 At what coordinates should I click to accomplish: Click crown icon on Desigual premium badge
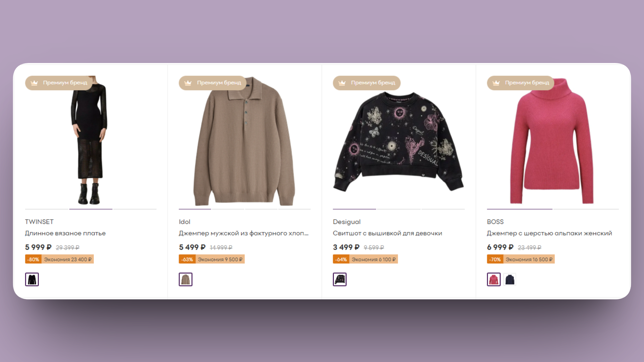342,83
